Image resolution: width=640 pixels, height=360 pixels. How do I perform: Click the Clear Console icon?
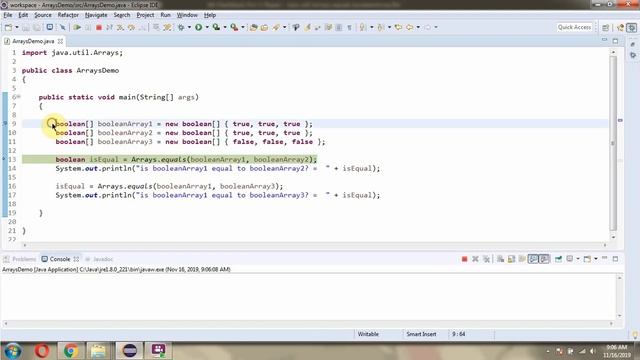pyautogui.click(x=500, y=259)
